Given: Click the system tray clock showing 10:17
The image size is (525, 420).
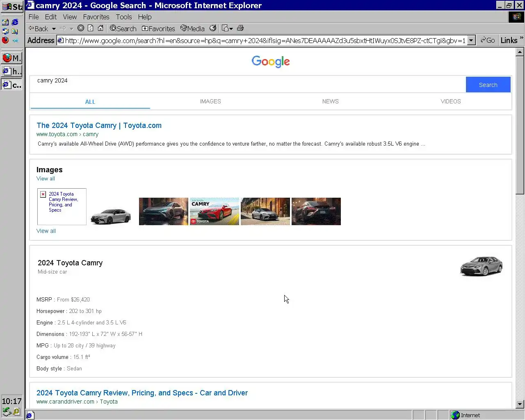Looking at the screenshot, I should pyautogui.click(x=11, y=401).
